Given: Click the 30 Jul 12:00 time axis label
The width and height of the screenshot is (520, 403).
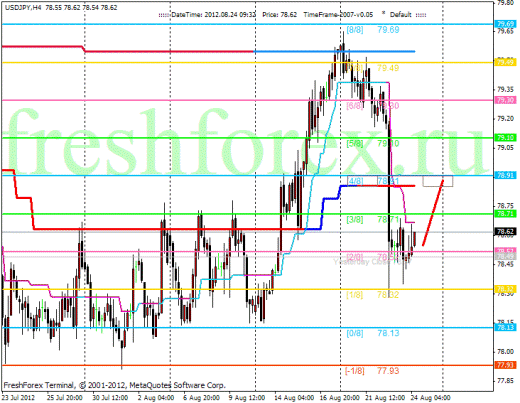Looking at the screenshot, I should [110, 398].
